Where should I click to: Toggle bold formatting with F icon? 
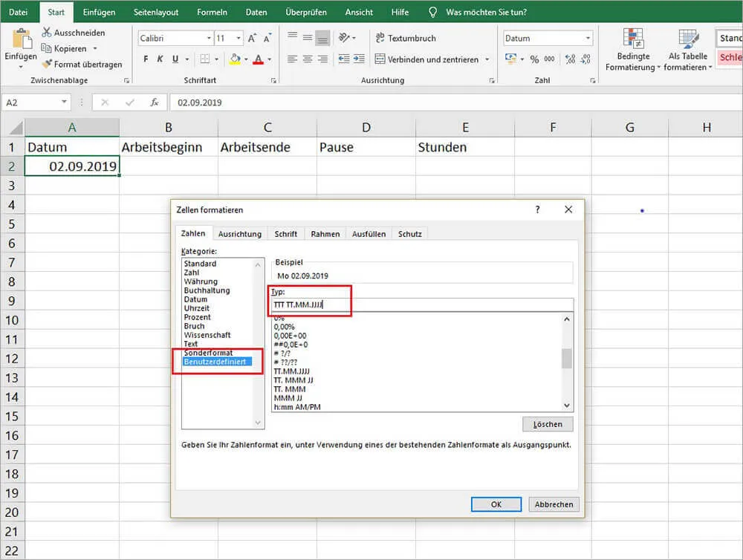[x=146, y=59]
